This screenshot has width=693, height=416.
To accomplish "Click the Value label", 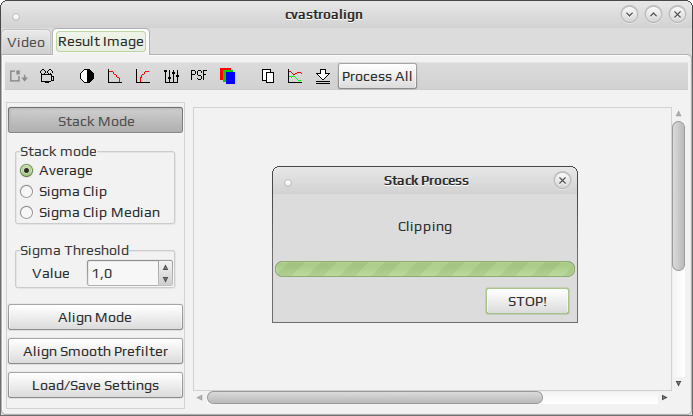I will (x=50, y=273).
